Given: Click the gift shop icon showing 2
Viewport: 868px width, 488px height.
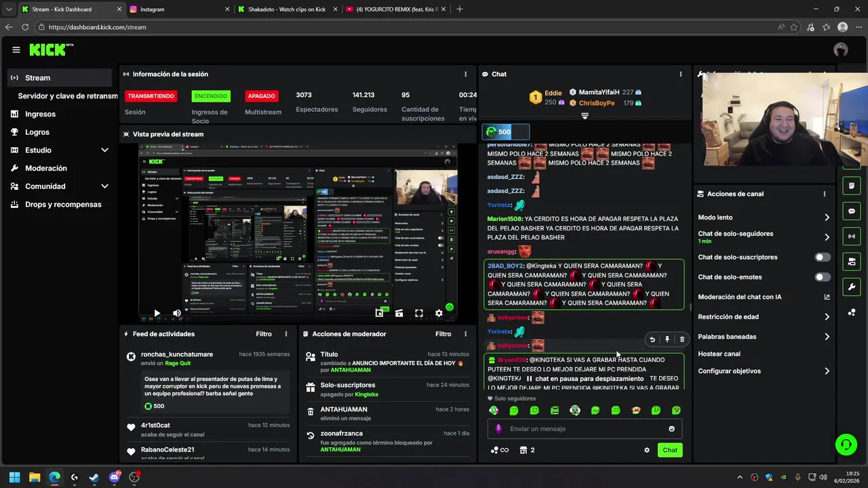Looking at the screenshot, I should (x=527, y=450).
